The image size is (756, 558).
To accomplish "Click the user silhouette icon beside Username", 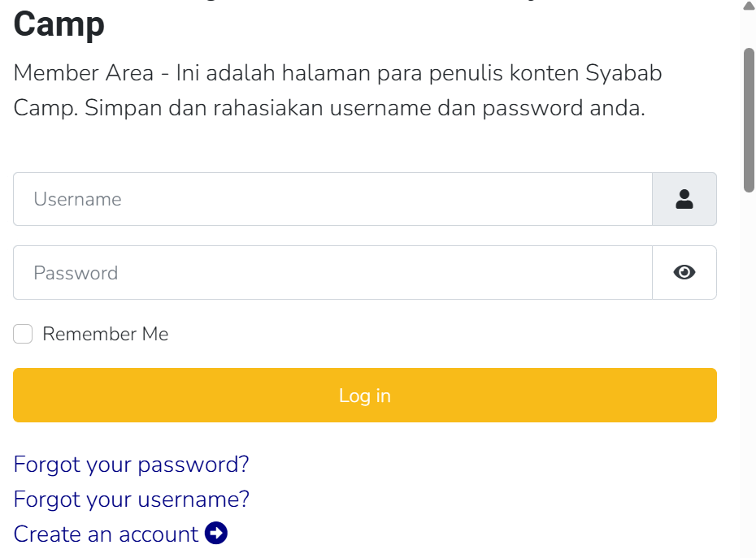I will tap(684, 199).
